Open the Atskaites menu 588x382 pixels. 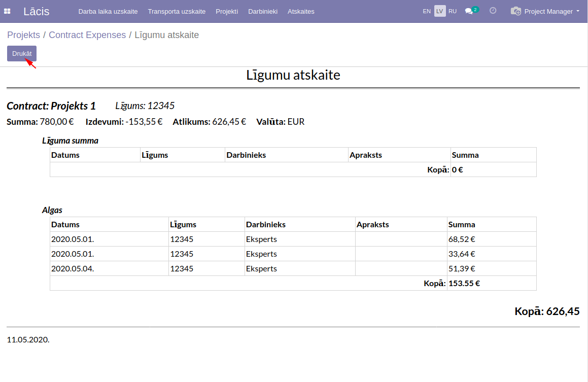coord(301,11)
